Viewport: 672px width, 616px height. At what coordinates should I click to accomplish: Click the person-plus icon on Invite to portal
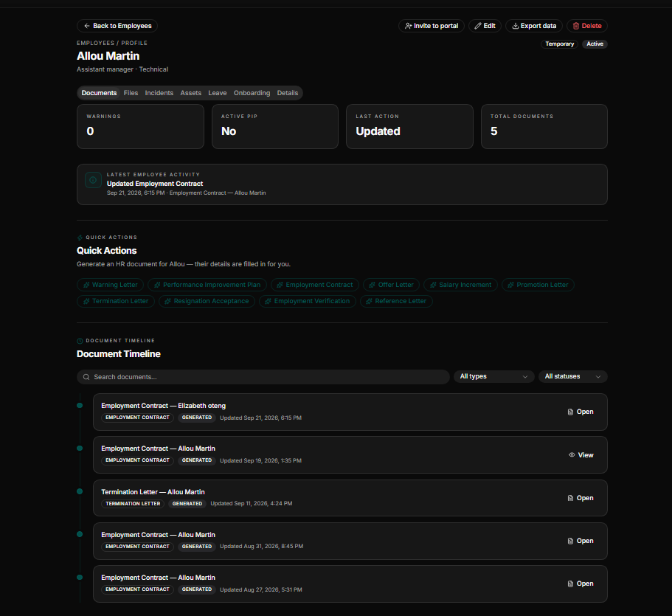coord(409,26)
